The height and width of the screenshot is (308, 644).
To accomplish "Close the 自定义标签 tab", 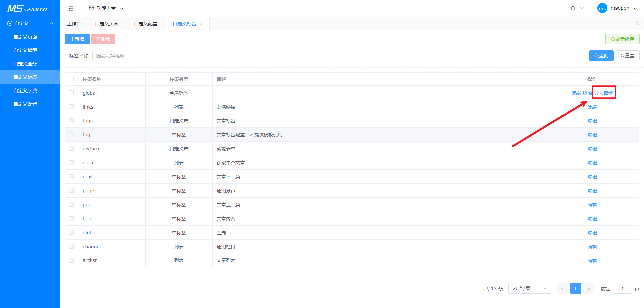I will point(201,24).
